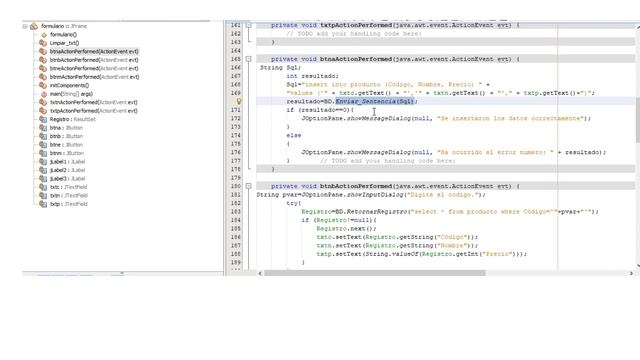The width and height of the screenshot is (640, 360).
Task: Click the btne : JButton field icon
Action: point(43,144)
